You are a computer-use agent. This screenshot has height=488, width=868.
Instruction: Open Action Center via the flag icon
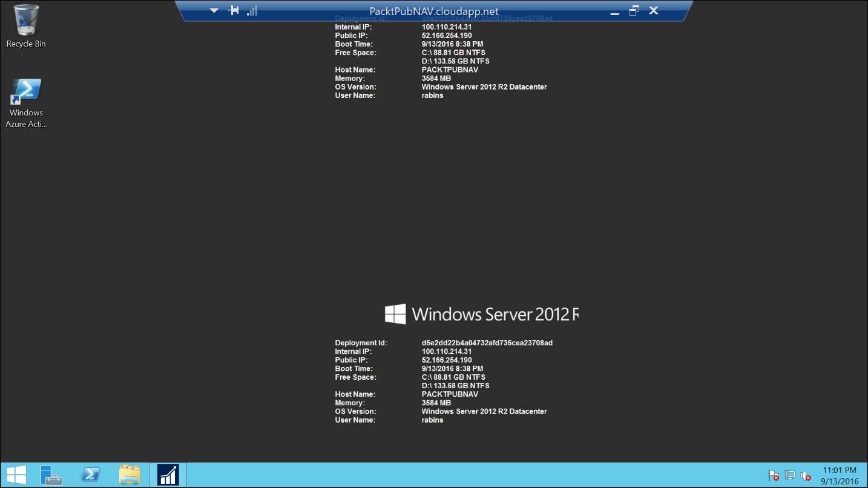(773, 475)
